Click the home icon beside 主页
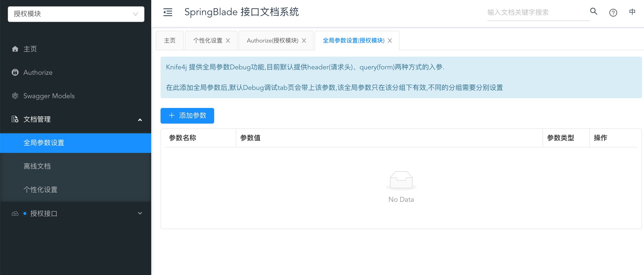 coord(15,49)
